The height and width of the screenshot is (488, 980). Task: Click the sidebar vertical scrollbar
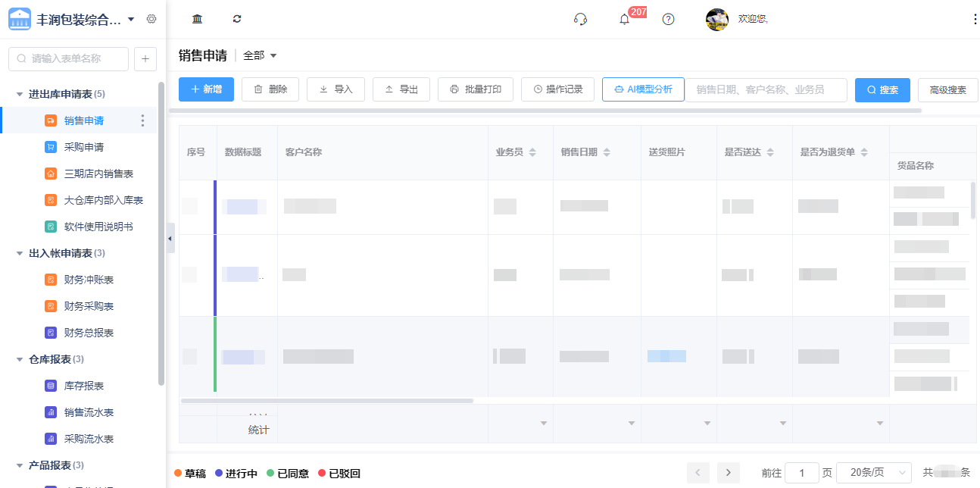(161, 233)
